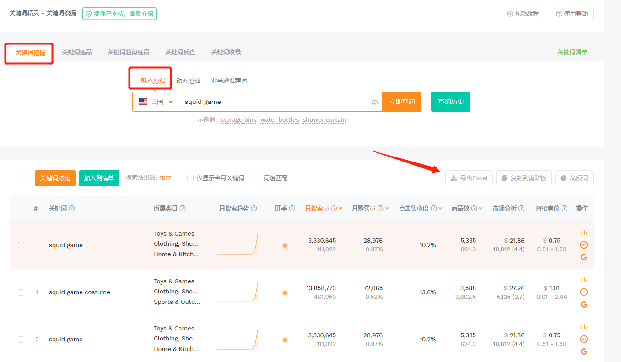621x362 pixels.
Task: Open bar chart icon for squid game costume
Action: click(x=584, y=280)
